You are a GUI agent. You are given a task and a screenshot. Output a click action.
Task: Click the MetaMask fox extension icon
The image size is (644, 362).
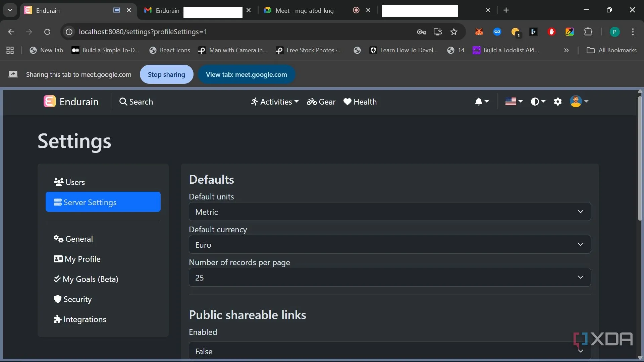[x=479, y=32]
